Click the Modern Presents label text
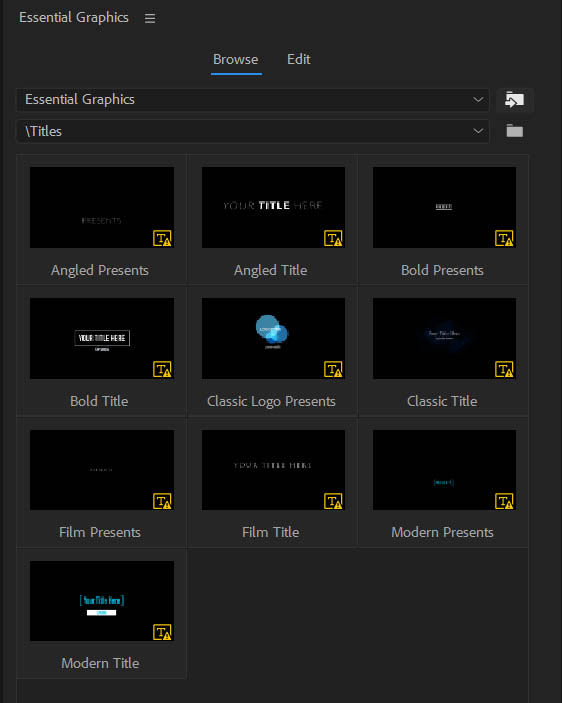The width and height of the screenshot is (562, 703). [x=442, y=532]
